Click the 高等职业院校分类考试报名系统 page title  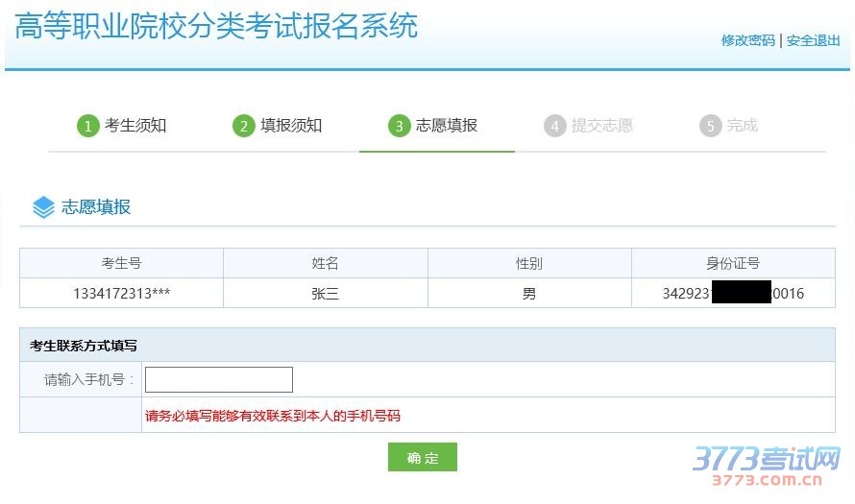tap(216, 26)
